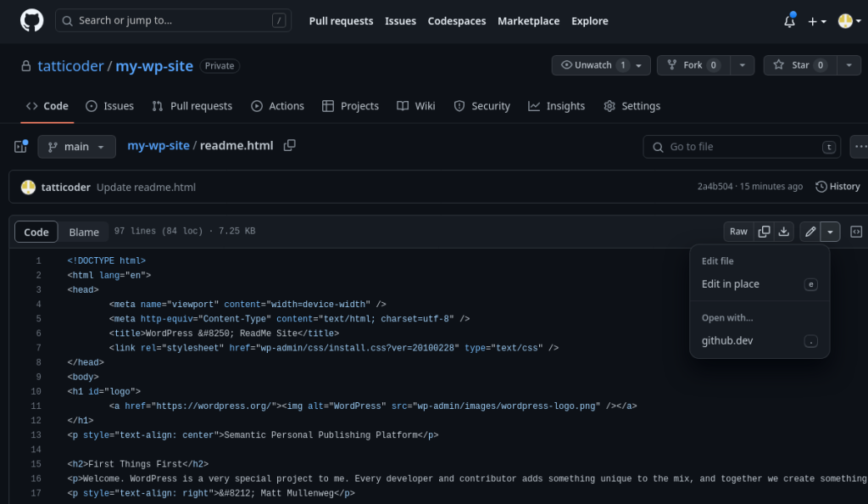
Task: Click the pencil edit file icon
Action: click(810, 232)
